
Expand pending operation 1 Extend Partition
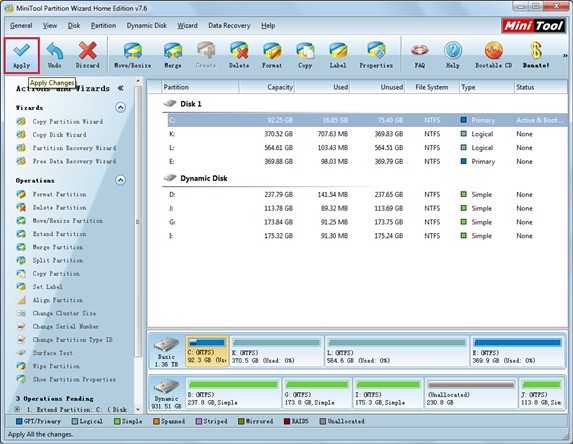tap(17, 409)
